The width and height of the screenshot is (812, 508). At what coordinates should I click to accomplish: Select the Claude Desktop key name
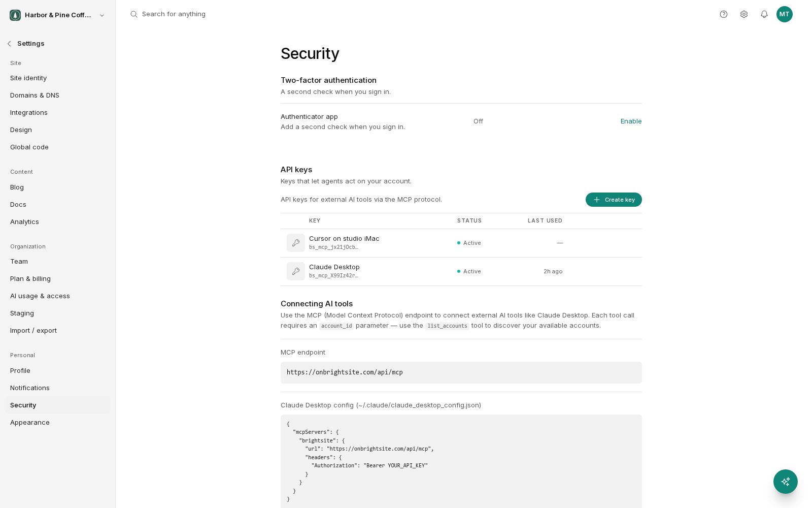coord(334,267)
